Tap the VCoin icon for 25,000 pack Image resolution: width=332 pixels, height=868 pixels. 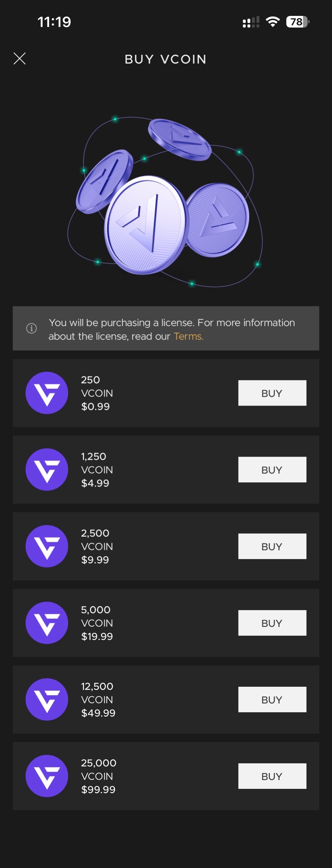(47, 776)
